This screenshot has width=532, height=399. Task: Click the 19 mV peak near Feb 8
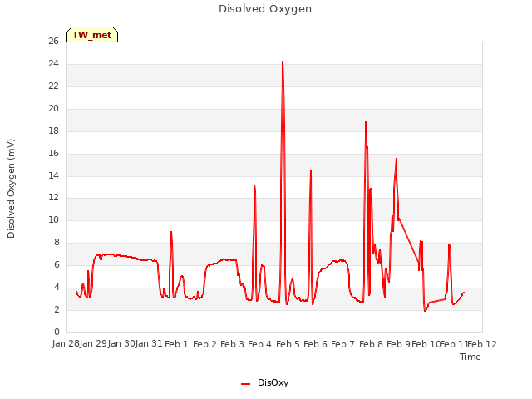tap(366, 121)
